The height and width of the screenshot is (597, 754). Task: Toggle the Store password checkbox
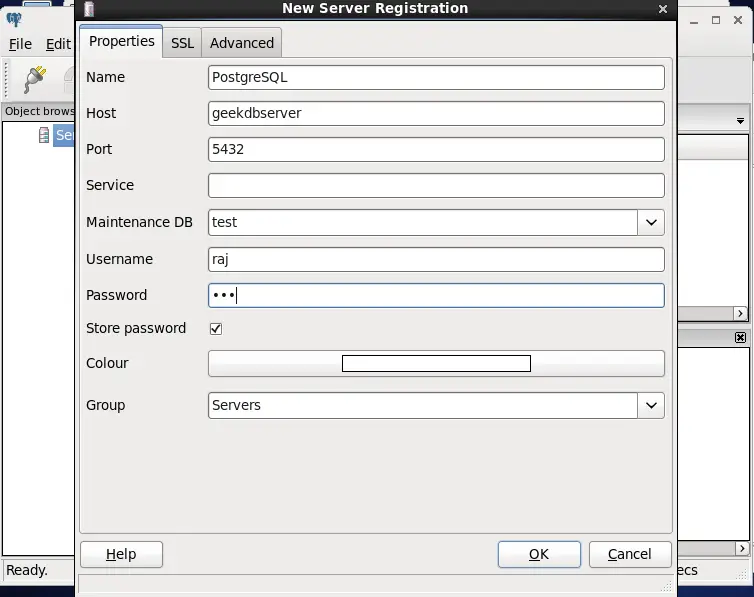[216, 329]
